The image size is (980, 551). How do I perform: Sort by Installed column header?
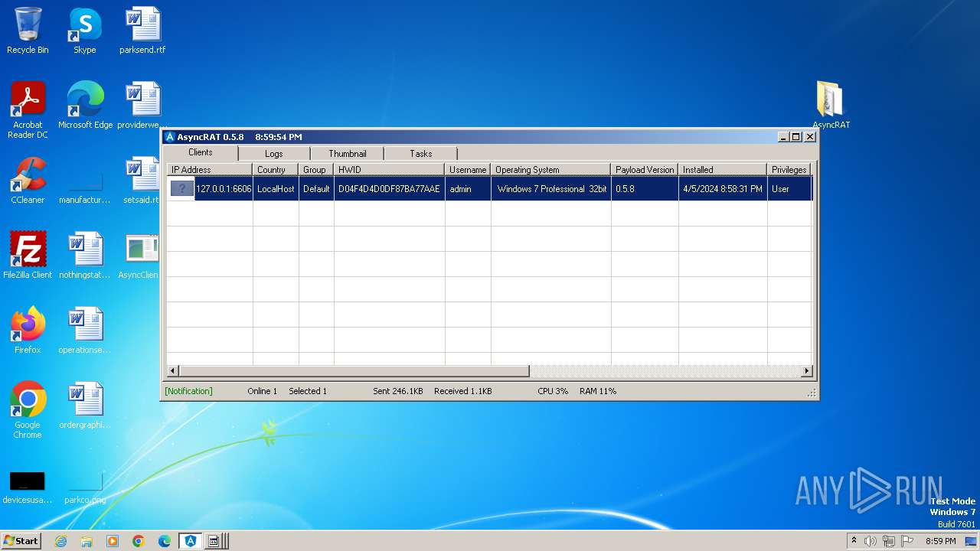(723, 170)
